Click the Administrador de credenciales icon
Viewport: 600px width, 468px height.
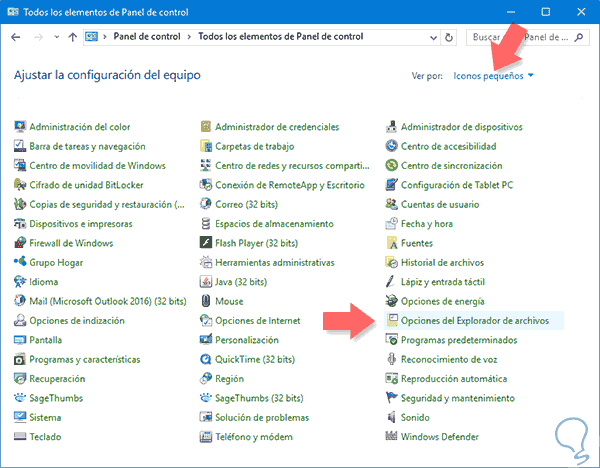pos(206,126)
